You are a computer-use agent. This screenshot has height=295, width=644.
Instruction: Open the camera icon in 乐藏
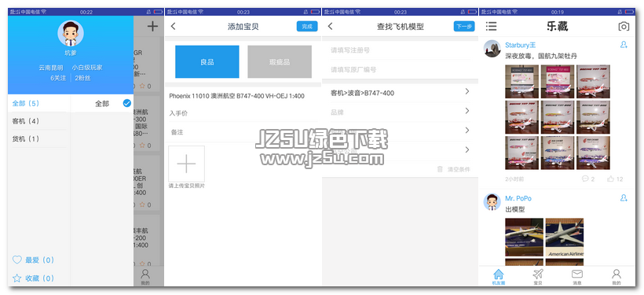624,26
